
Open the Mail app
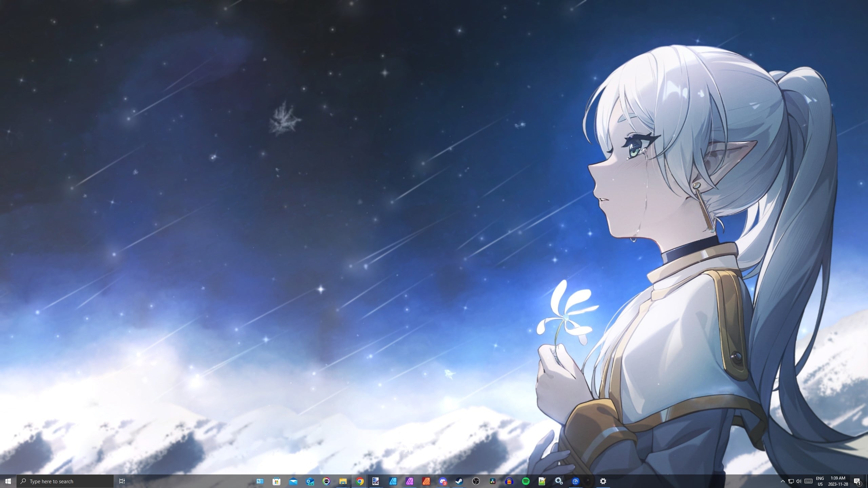pyautogui.click(x=293, y=481)
